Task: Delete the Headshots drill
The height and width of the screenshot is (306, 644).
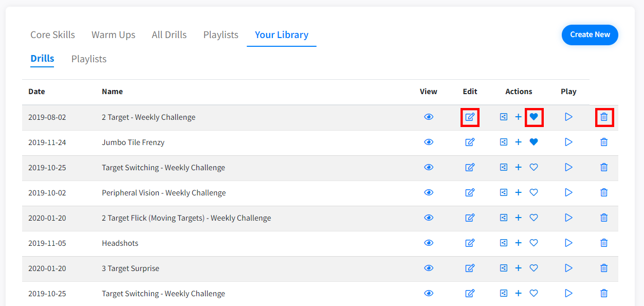Action: tap(604, 243)
